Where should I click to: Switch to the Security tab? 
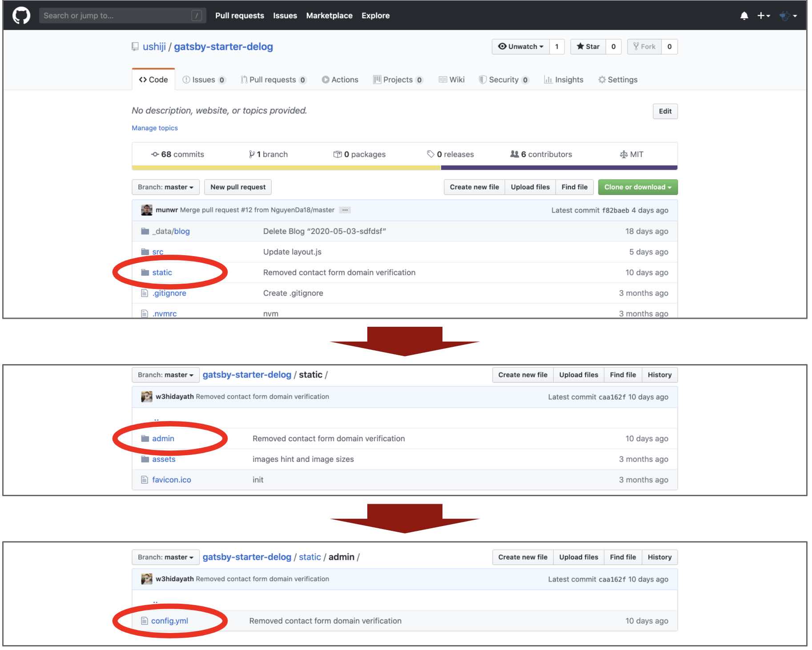tap(504, 80)
